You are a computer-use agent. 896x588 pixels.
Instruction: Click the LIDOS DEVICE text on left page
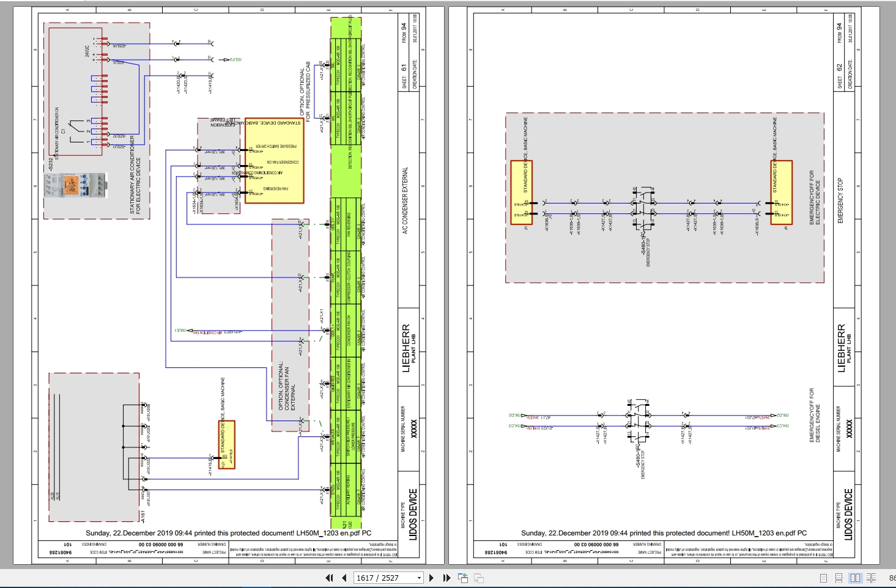[x=413, y=513]
